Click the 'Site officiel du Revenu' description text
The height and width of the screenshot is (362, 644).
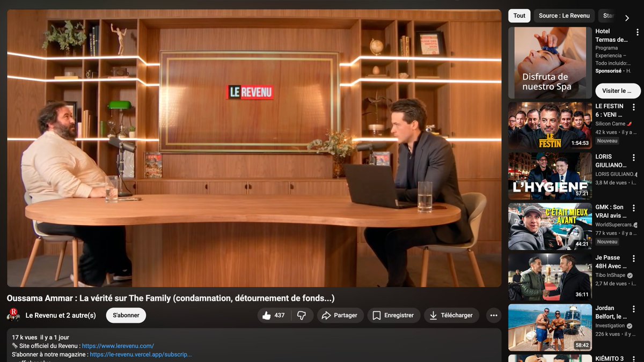(x=49, y=346)
